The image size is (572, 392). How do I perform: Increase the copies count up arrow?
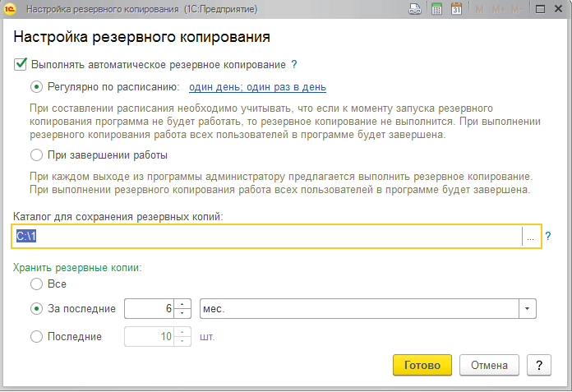tap(182, 331)
